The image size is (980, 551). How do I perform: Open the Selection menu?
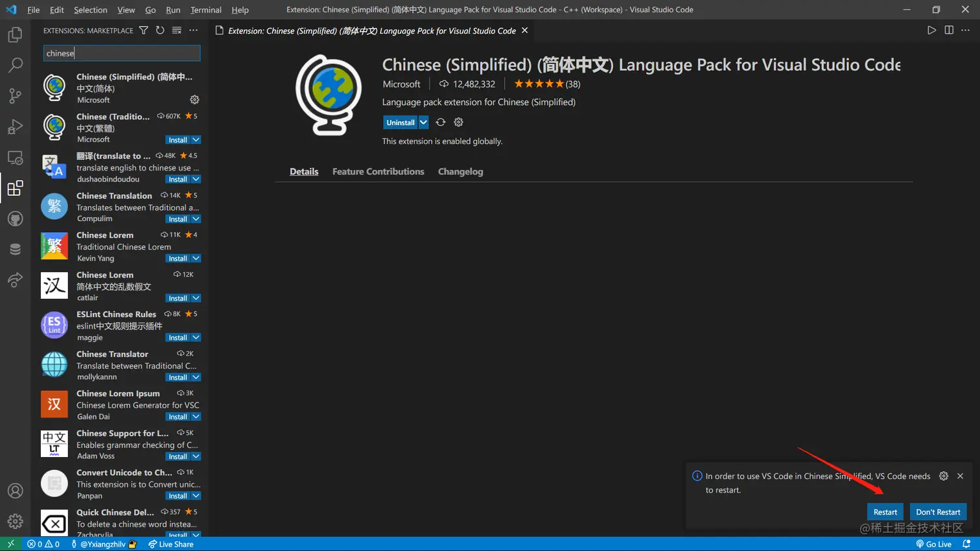(91, 10)
